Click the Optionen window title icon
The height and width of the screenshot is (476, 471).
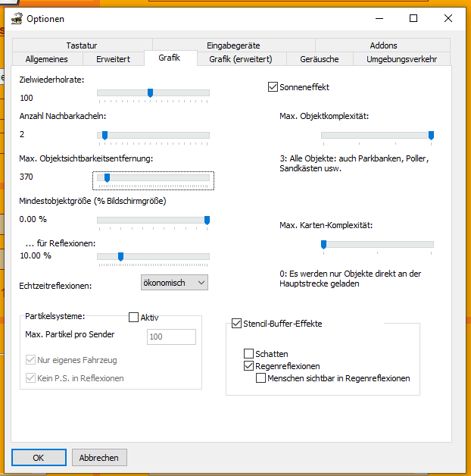pyautogui.click(x=15, y=18)
